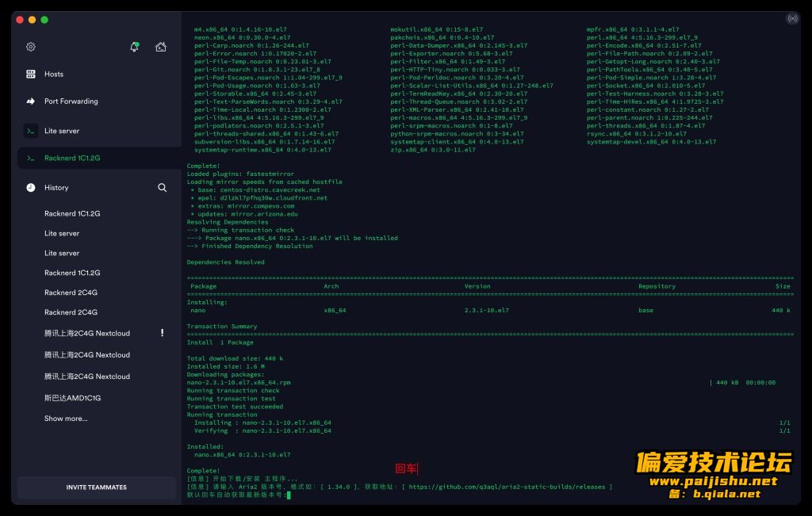This screenshot has width=812, height=516.
Task: Open history entry 斯巴达AMD1C1G
Action: click(72, 398)
